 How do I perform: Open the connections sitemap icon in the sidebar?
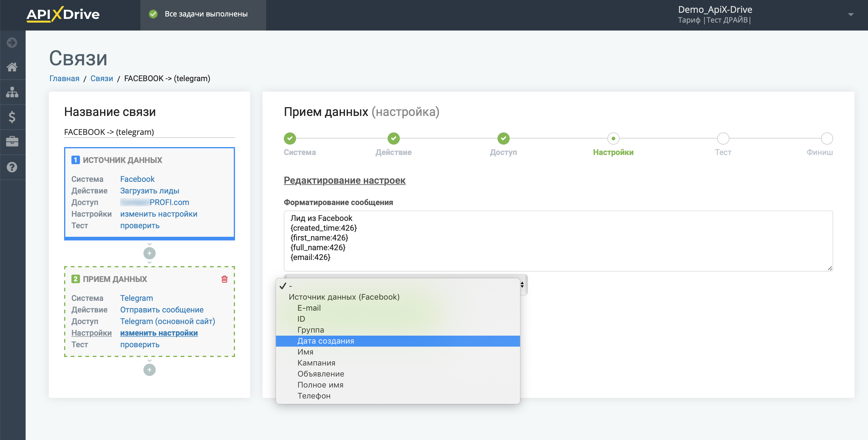(12, 92)
